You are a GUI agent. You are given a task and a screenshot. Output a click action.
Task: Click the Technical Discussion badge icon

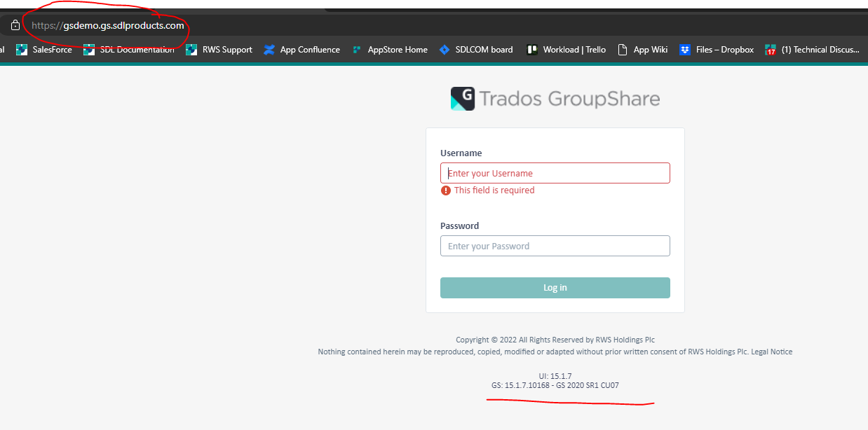(x=771, y=50)
